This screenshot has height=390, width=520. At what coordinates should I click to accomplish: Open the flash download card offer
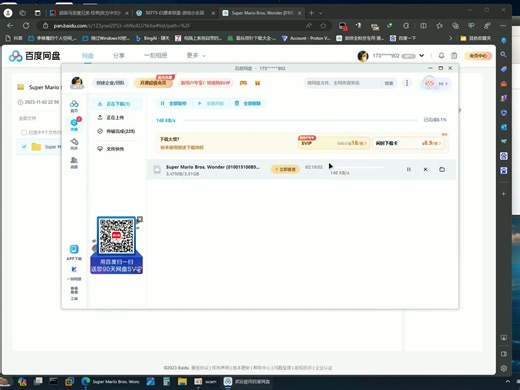[408, 143]
